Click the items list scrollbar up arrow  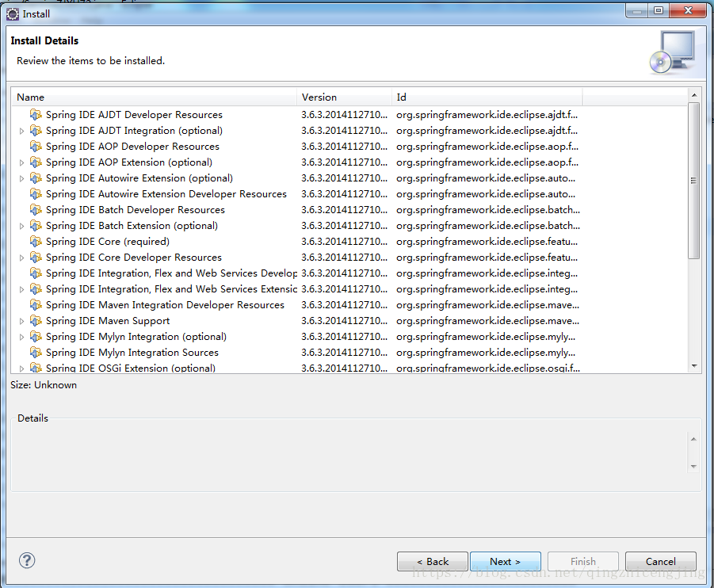pos(694,95)
